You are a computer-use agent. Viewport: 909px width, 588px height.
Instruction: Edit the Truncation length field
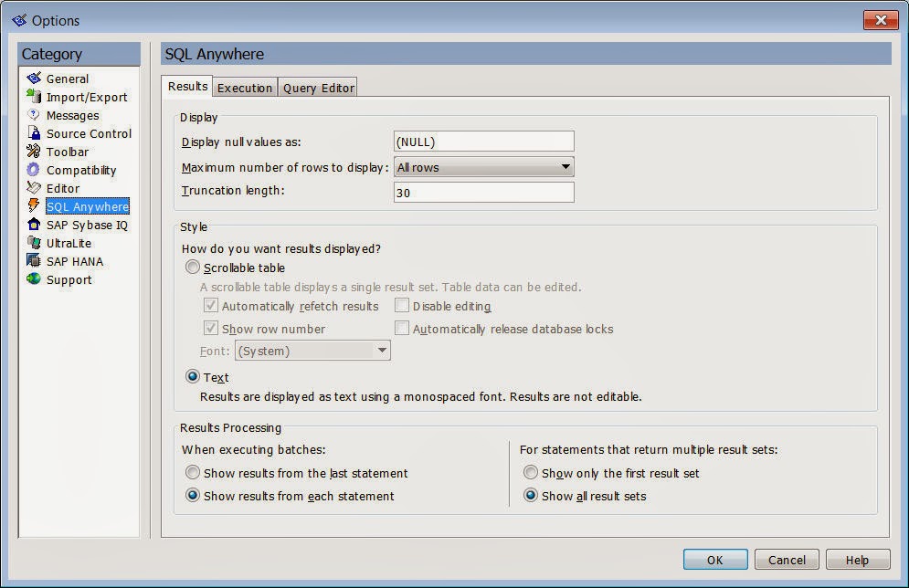point(483,191)
